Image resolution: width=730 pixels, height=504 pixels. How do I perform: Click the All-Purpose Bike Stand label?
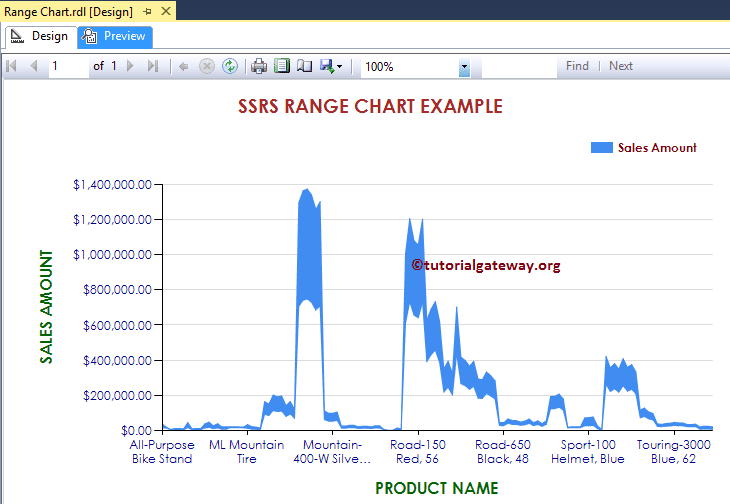click(162, 452)
